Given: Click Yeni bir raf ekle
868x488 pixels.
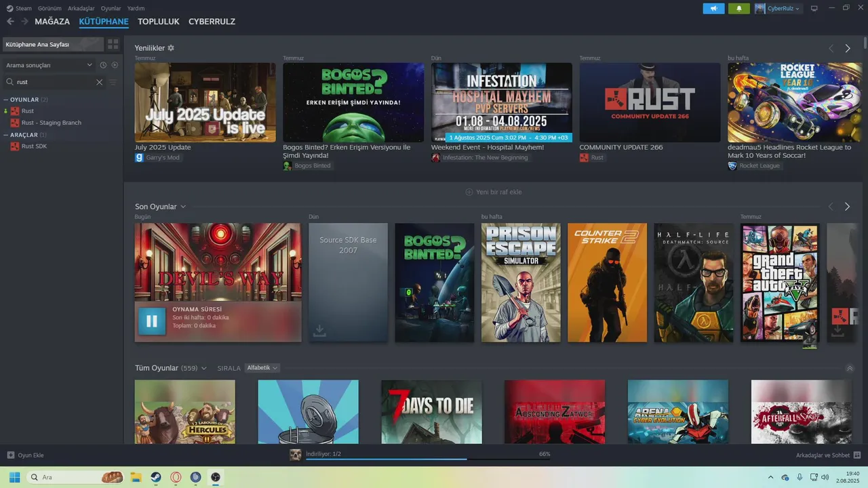Looking at the screenshot, I should 493,192.
